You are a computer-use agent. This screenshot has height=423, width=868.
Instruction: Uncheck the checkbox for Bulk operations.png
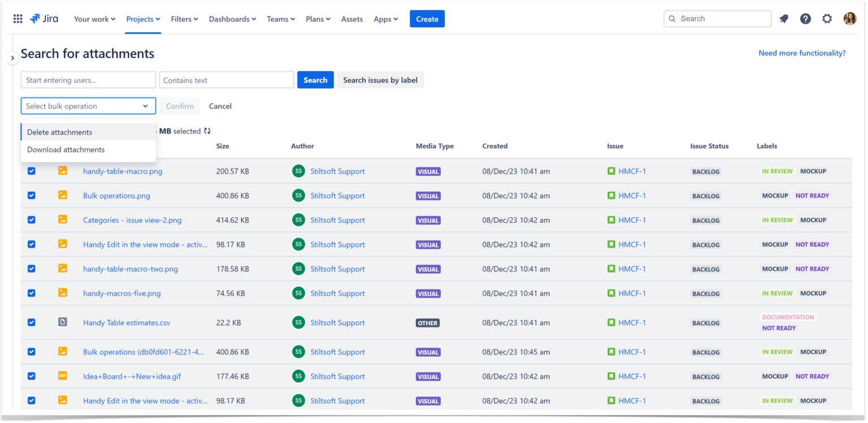click(31, 195)
